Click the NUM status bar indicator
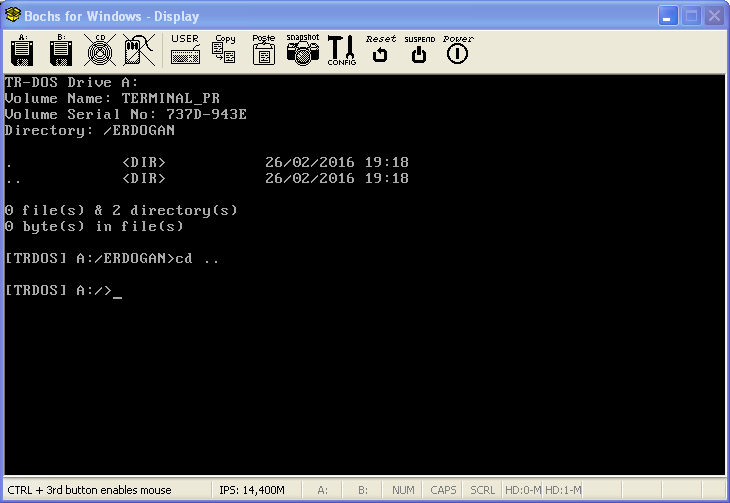This screenshot has height=503, width=730. click(403, 490)
